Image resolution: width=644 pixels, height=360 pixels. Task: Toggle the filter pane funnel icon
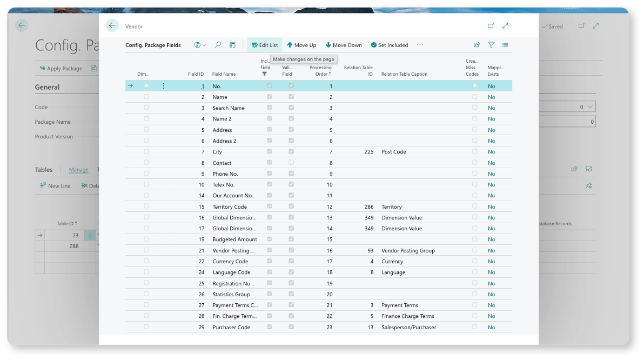[x=491, y=45]
